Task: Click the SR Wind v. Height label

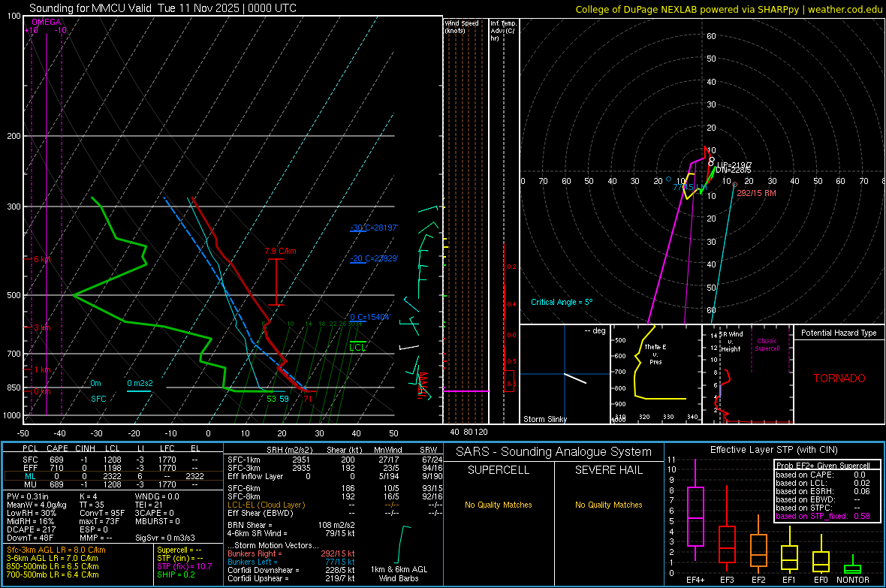Action: (731, 342)
